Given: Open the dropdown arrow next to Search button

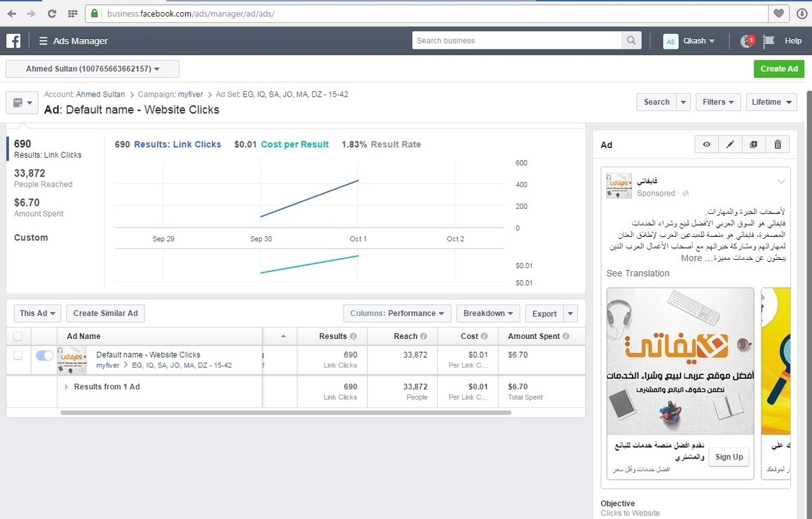Looking at the screenshot, I should [683, 102].
